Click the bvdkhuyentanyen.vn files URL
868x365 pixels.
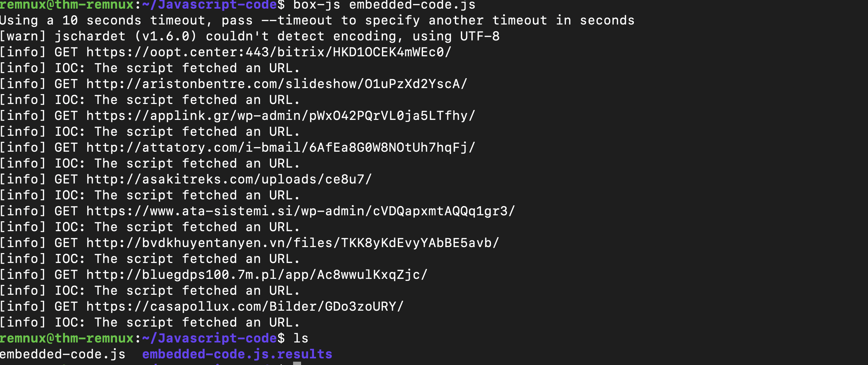click(292, 243)
